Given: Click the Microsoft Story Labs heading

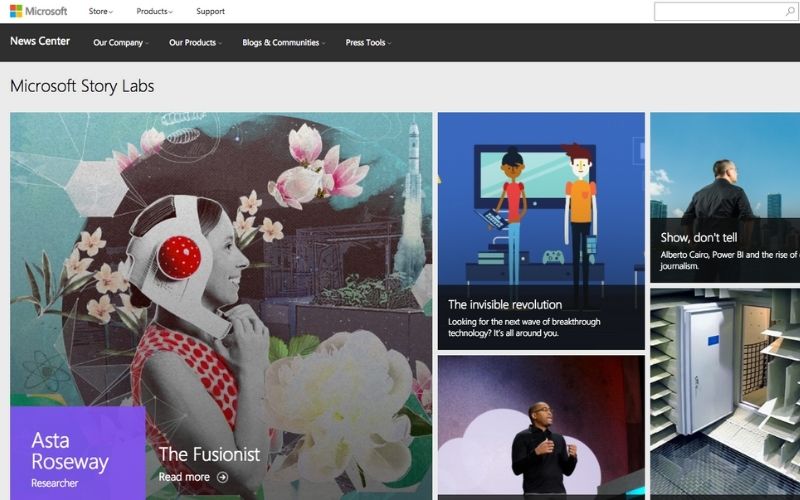Looking at the screenshot, I should coord(82,86).
